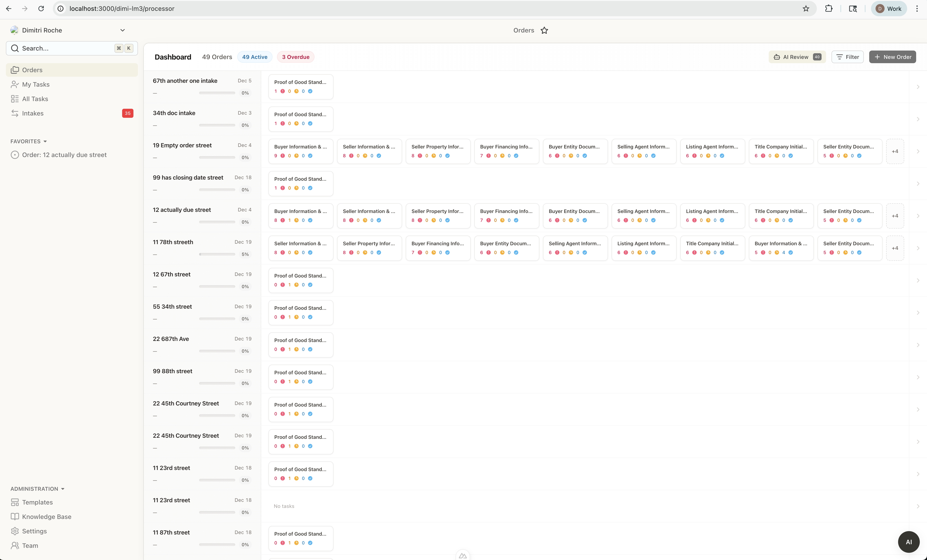
Task: Open browser extensions puzzle icon
Action: point(828,9)
